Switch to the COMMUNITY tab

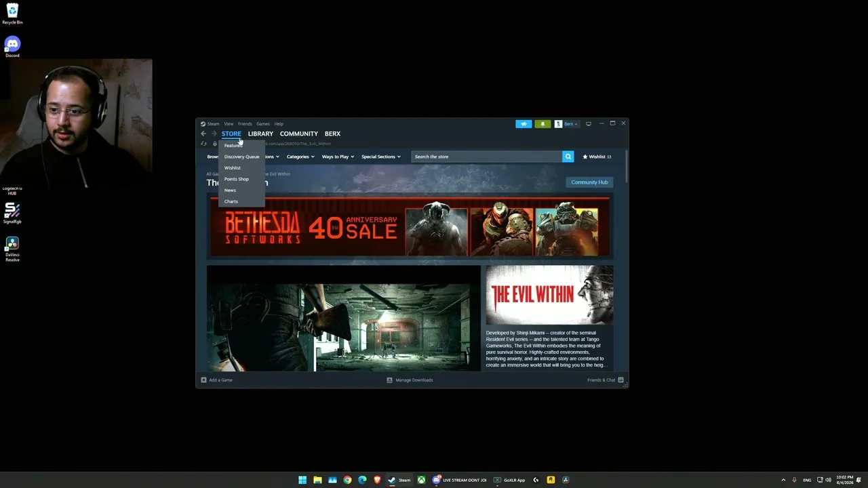coord(299,134)
